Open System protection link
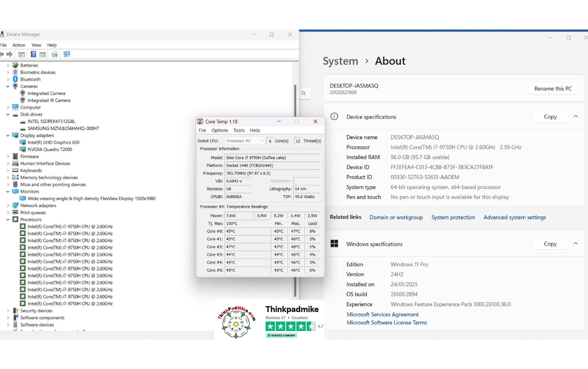 [x=453, y=217]
